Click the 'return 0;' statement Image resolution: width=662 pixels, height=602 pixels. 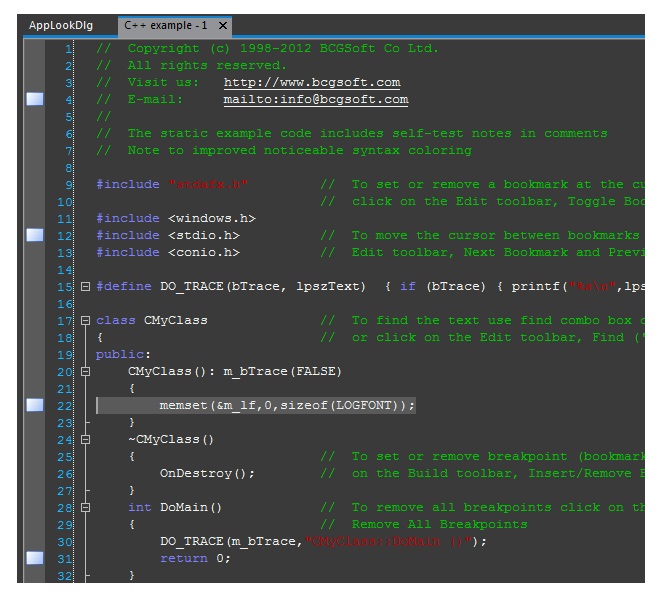[x=194, y=558]
